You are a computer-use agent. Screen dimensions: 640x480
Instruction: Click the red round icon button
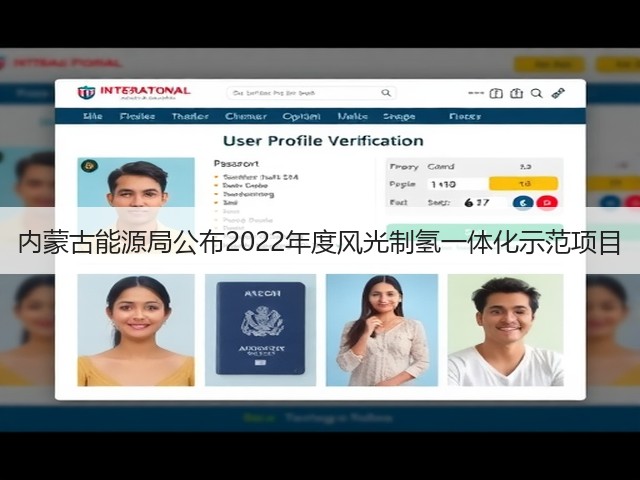pyautogui.click(x=547, y=202)
